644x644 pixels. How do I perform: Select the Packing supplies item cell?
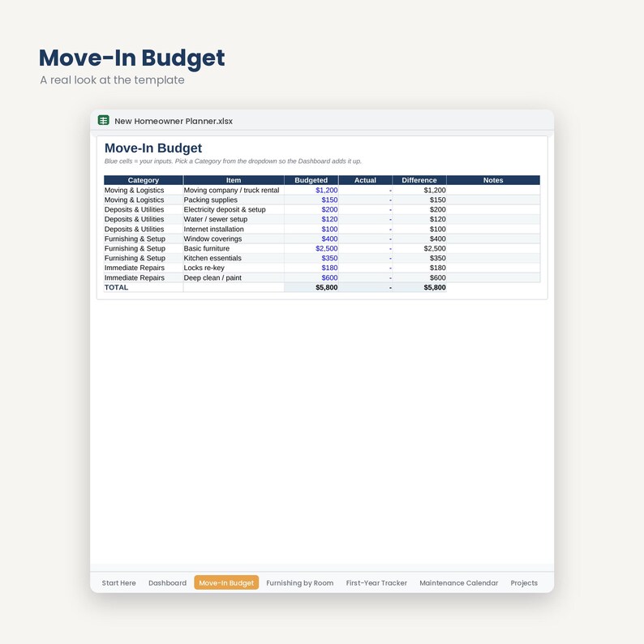(x=234, y=200)
